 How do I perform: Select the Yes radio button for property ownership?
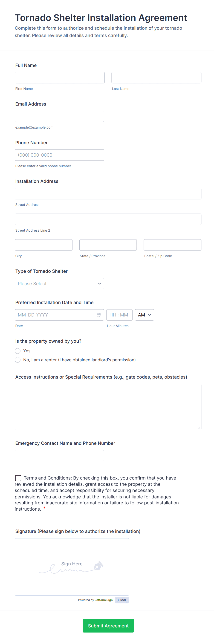[17, 351]
